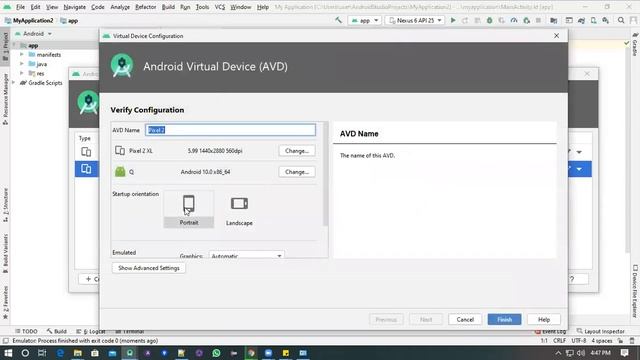
Task: Close the Virtual Device Configuration dialog
Action: coord(556,36)
